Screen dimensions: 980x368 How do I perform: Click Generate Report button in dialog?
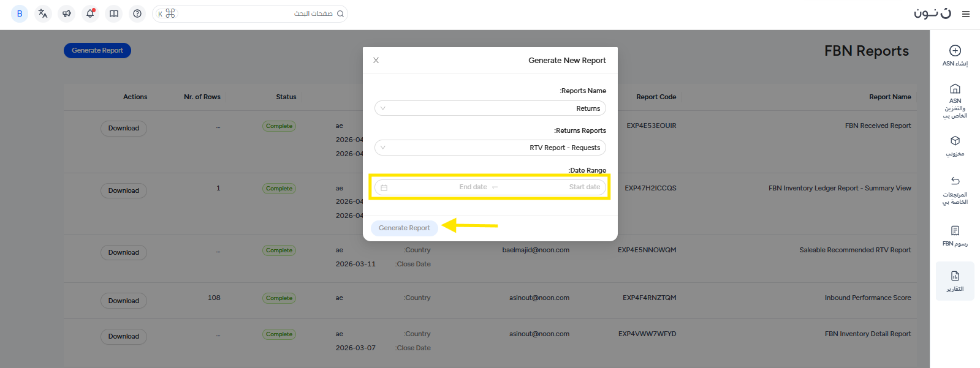[x=404, y=228]
